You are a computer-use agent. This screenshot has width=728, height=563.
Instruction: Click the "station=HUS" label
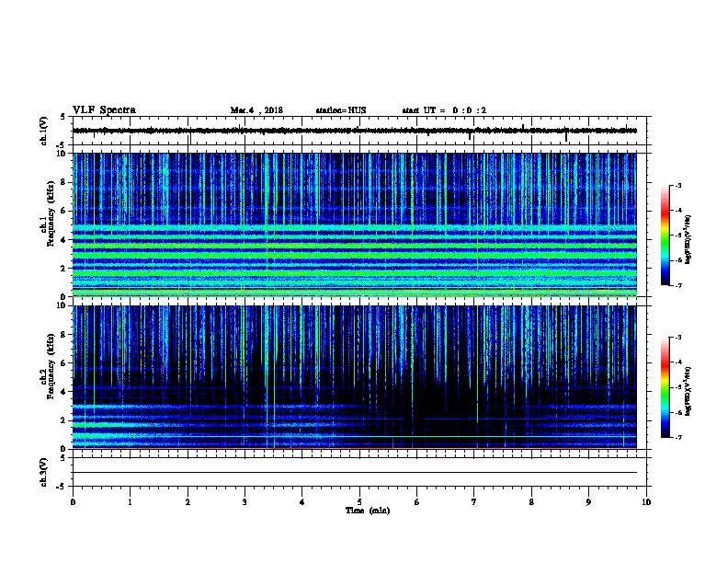pyautogui.click(x=341, y=110)
